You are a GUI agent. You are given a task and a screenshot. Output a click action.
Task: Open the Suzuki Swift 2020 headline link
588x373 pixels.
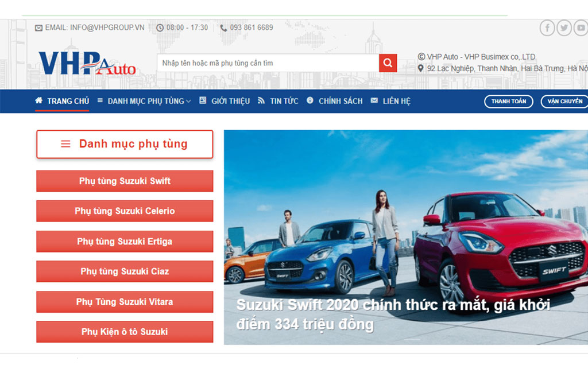tap(393, 314)
